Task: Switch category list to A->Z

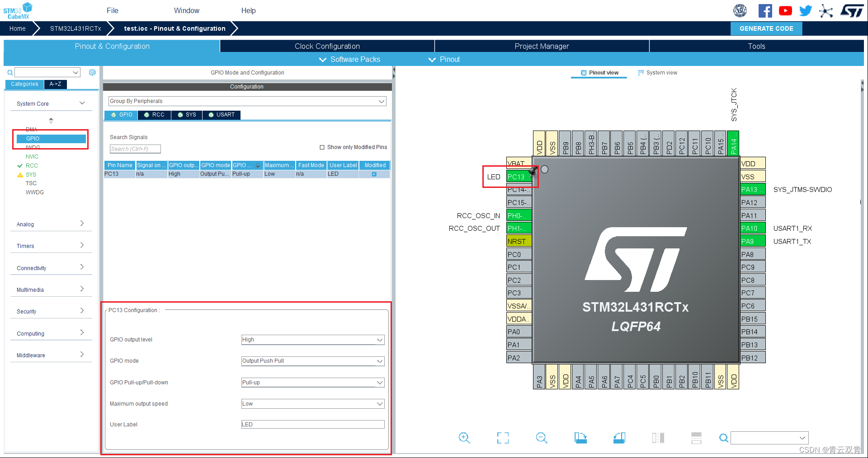Action: click(56, 84)
